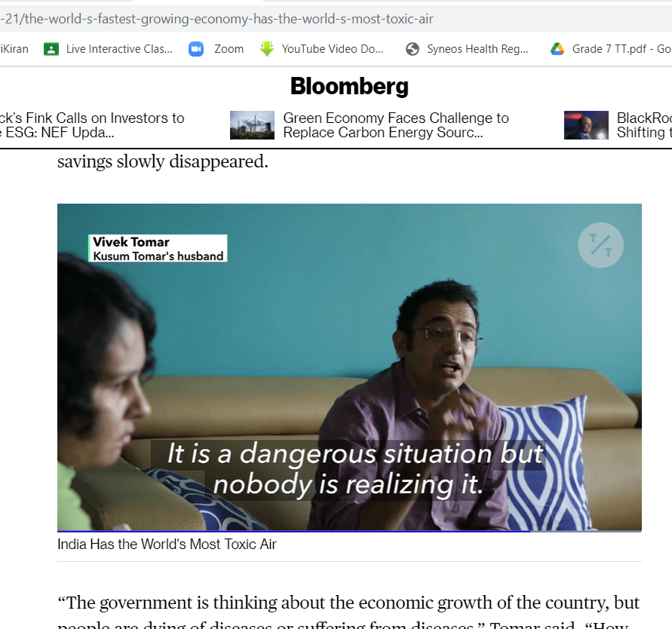Click the YouTube Video Do... bookmark text
Image resolution: width=672 pixels, height=629 pixels.
click(332, 49)
